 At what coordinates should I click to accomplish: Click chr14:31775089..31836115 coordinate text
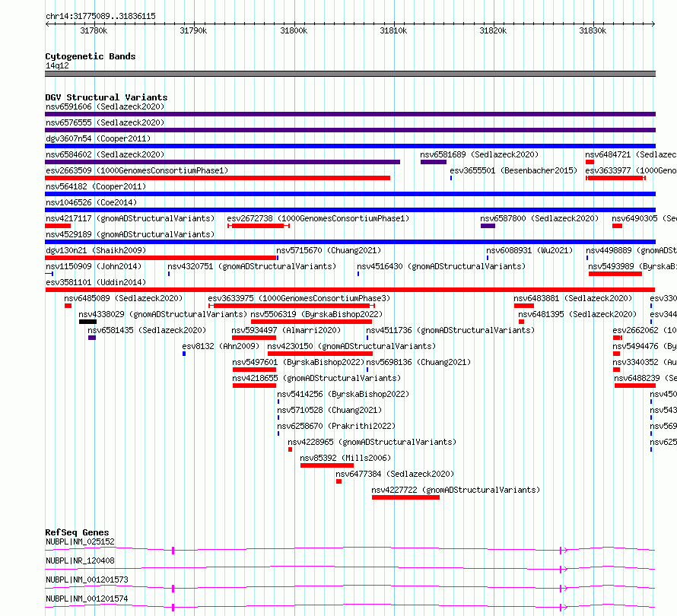click(100, 16)
